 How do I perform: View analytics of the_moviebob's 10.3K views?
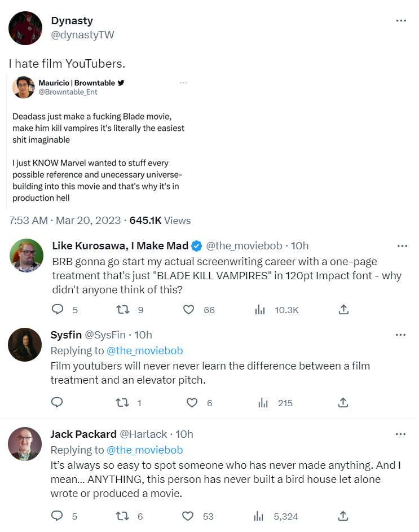coord(260,310)
